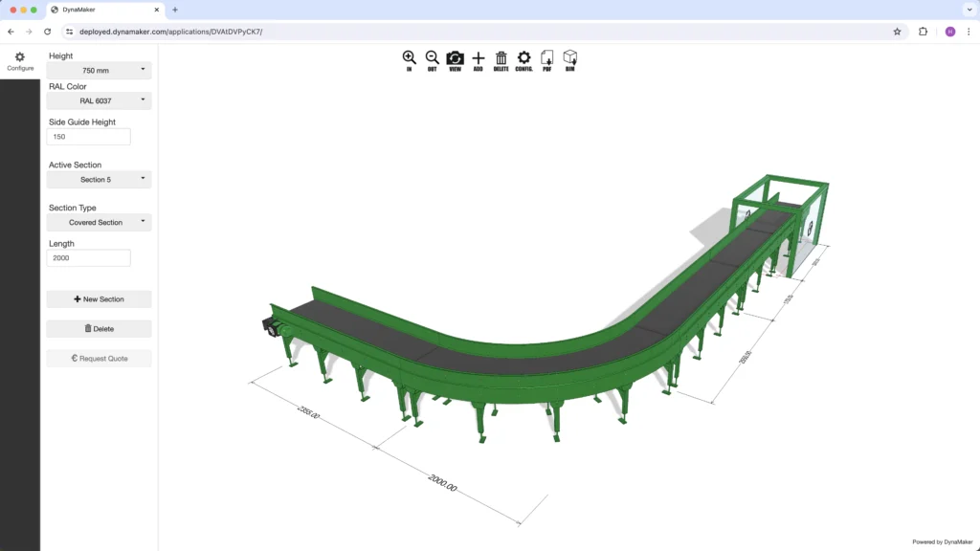Reload the page with browser refresh icon
Image resolution: width=980 pixels, height=551 pixels.
(x=48, y=32)
